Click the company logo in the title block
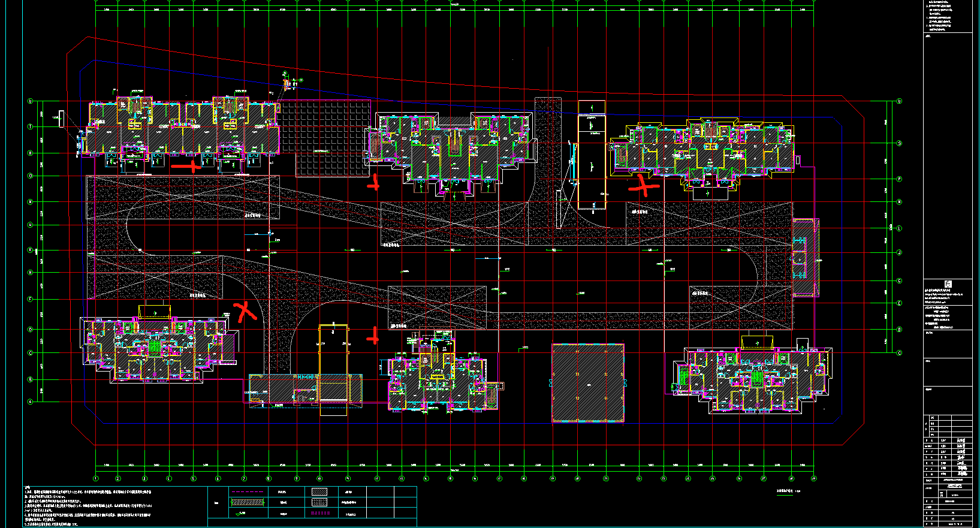 948,285
